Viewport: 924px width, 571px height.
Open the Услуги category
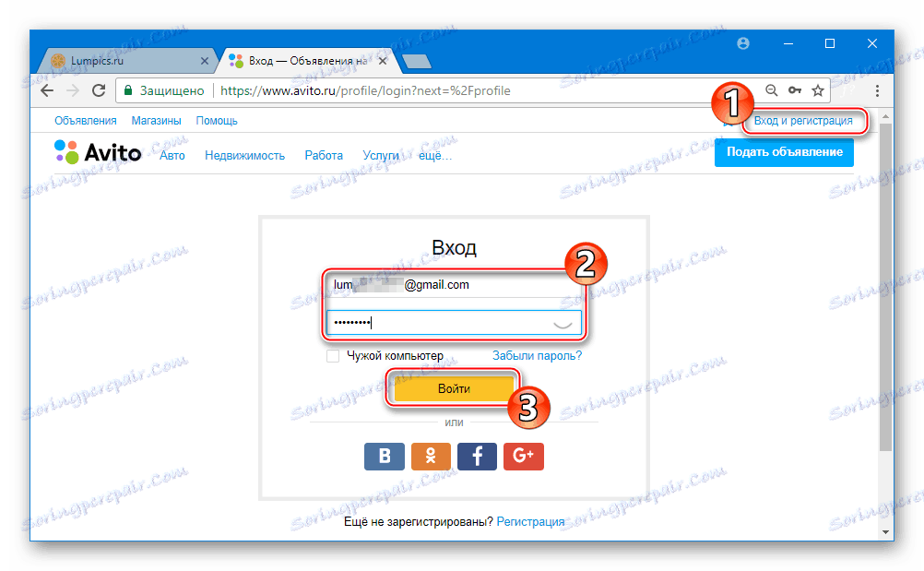point(381,156)
